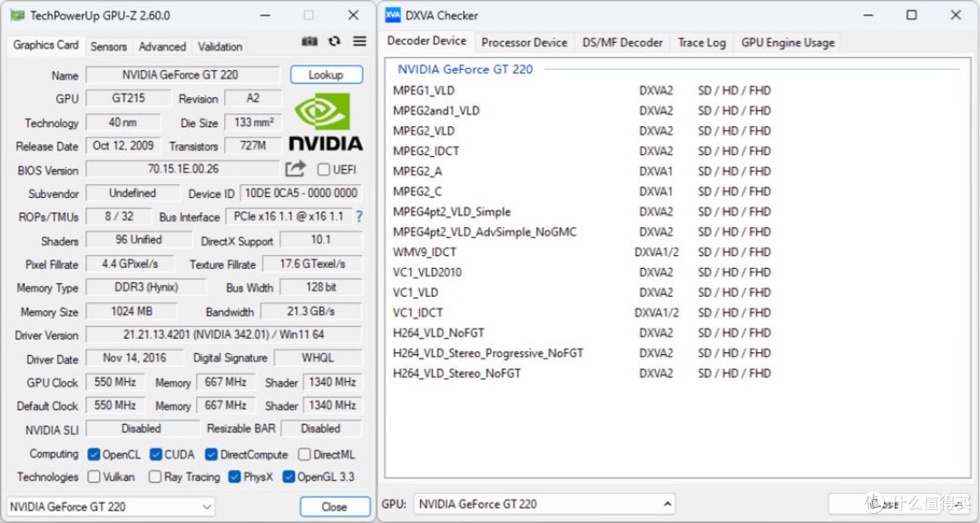Click the Shaders field 96 Unified
The image size is (980, 523).
click(139, 240)
